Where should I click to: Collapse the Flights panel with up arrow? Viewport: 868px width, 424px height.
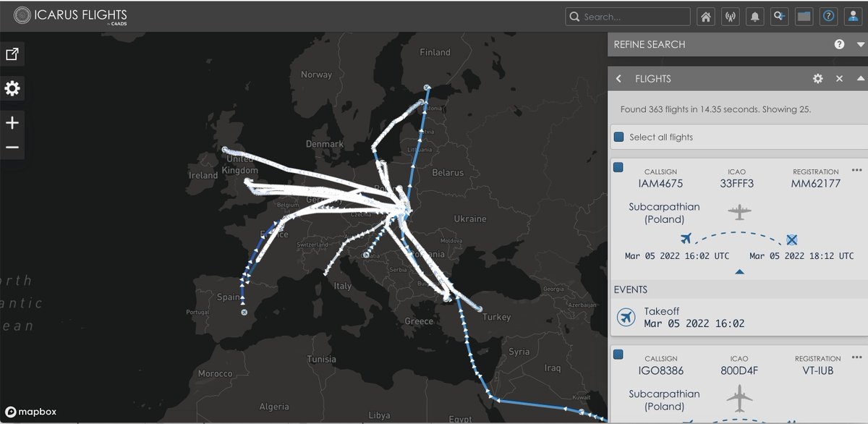pyautogui.click(x=860, y=78)
